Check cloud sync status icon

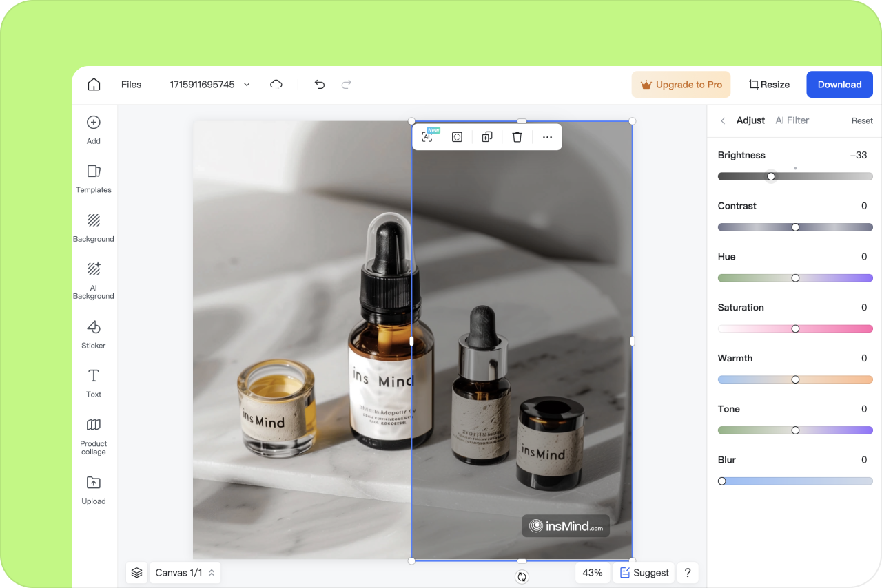276,85
